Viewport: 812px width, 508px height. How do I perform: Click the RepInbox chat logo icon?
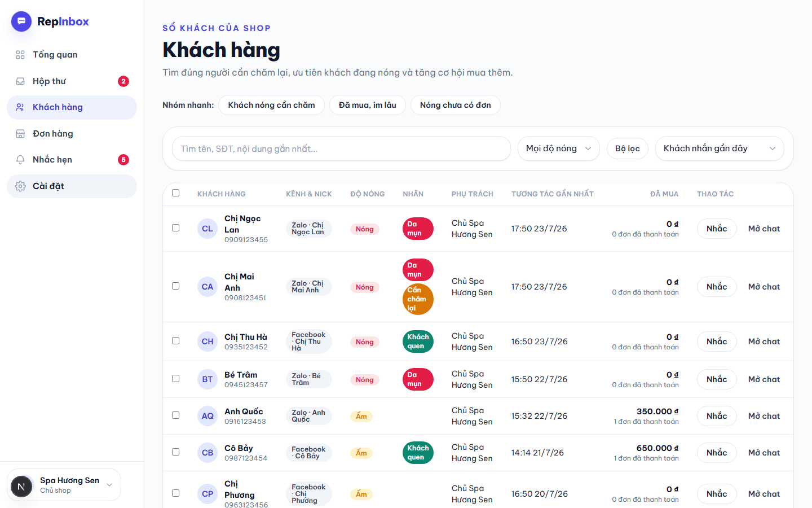point(21,21)
